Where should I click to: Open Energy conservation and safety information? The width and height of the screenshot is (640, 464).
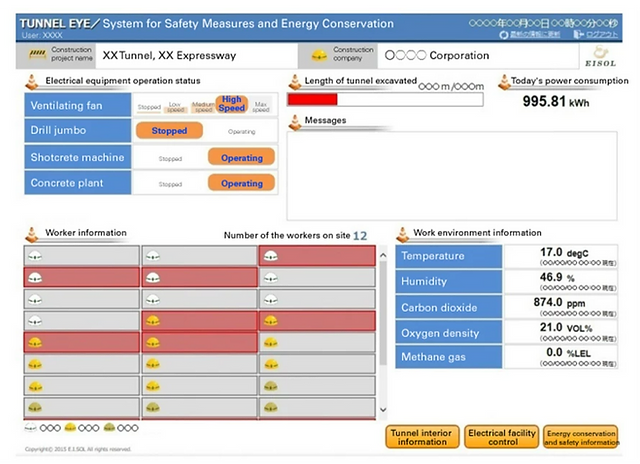click(581, 437)
